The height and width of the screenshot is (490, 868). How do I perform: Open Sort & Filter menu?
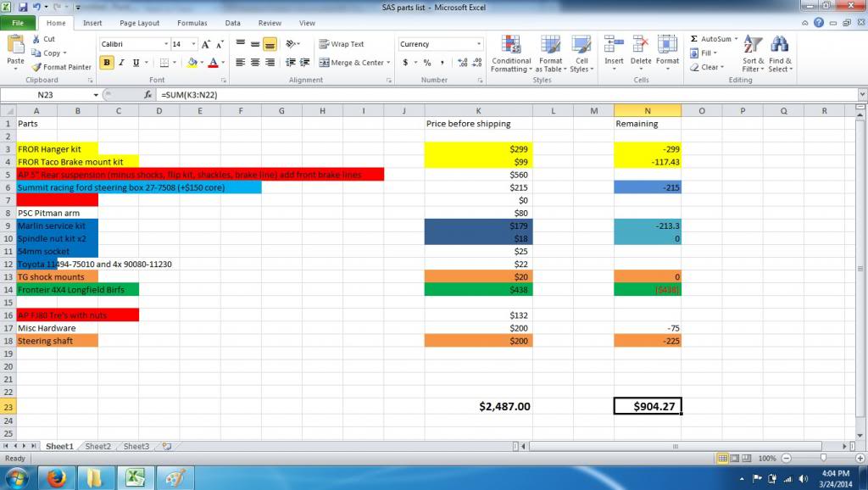click(x=753, y=53)
